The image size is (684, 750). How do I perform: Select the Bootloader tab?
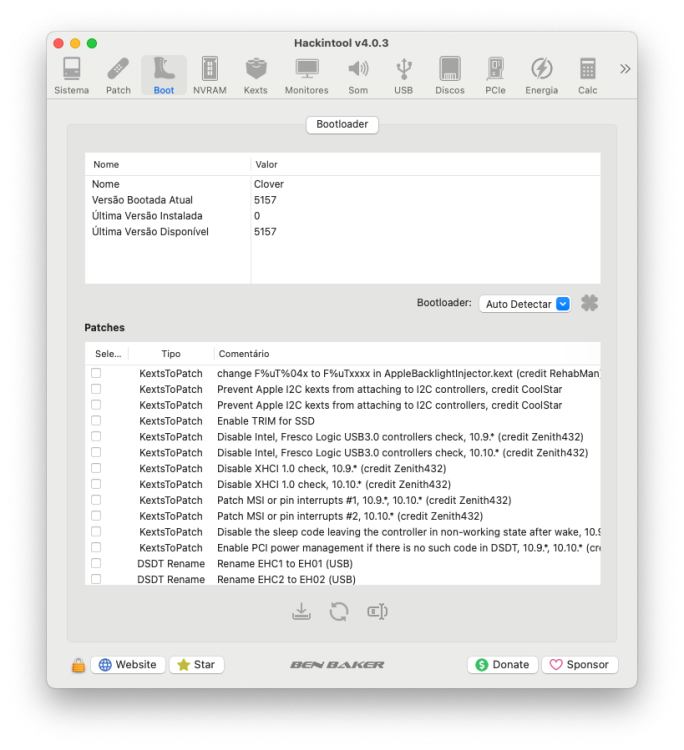[x=342, y=124]
